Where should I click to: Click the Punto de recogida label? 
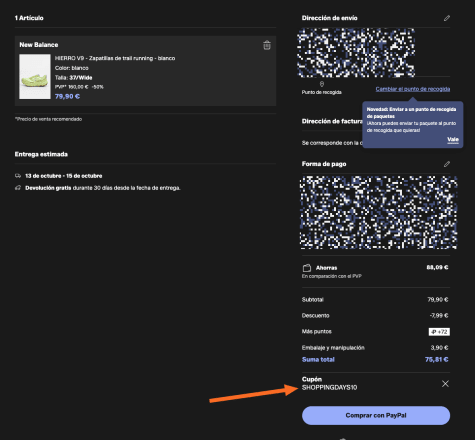[x=322, y=92]
